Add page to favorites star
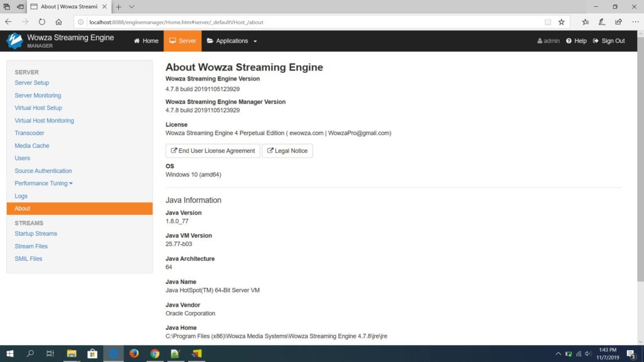 (562, 22)
